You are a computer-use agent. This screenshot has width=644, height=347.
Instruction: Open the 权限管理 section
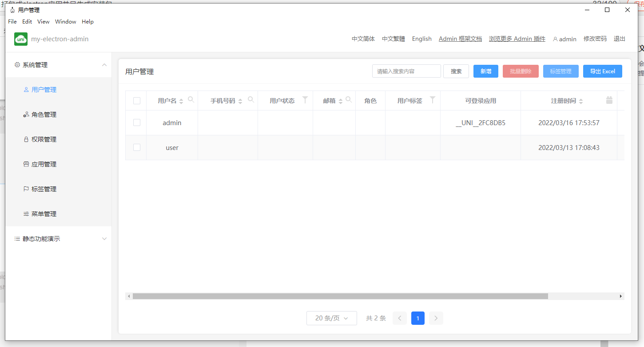44,139
